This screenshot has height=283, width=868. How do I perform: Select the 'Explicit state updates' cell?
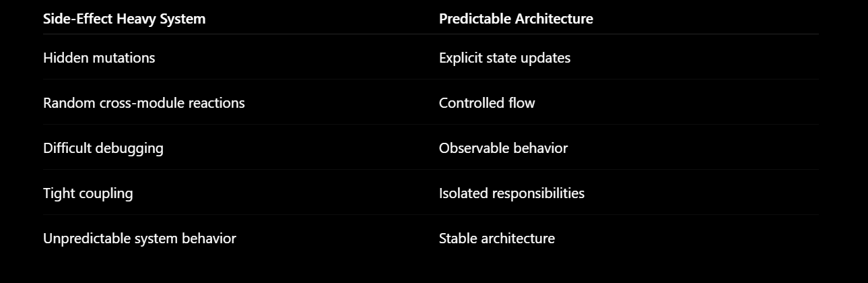tap(504, 58)
